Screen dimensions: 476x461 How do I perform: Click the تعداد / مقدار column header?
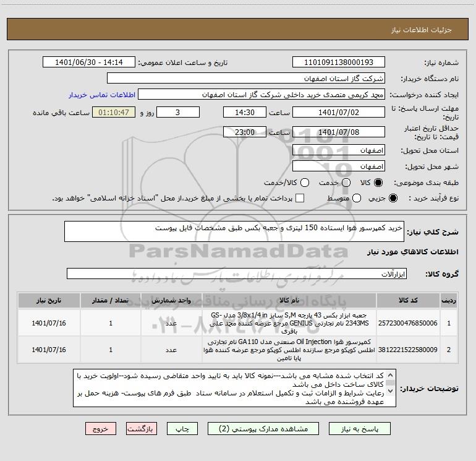click(111, 300)
